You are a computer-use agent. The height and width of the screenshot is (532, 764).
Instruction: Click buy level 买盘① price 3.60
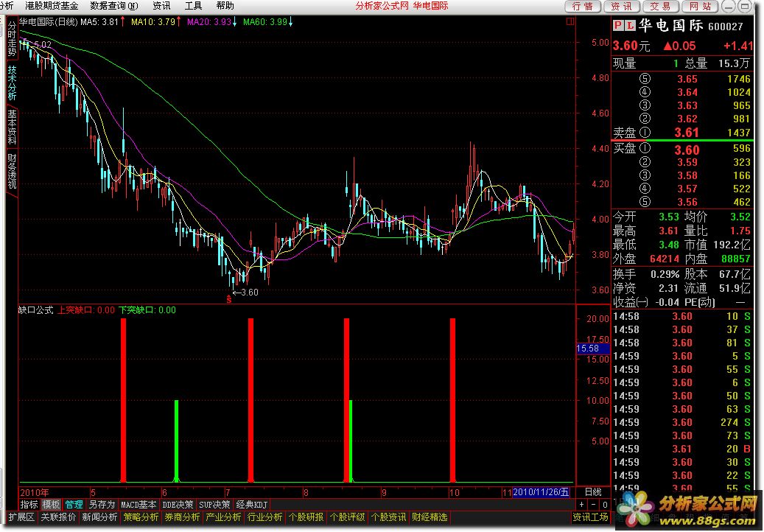[x=687, y=150]
